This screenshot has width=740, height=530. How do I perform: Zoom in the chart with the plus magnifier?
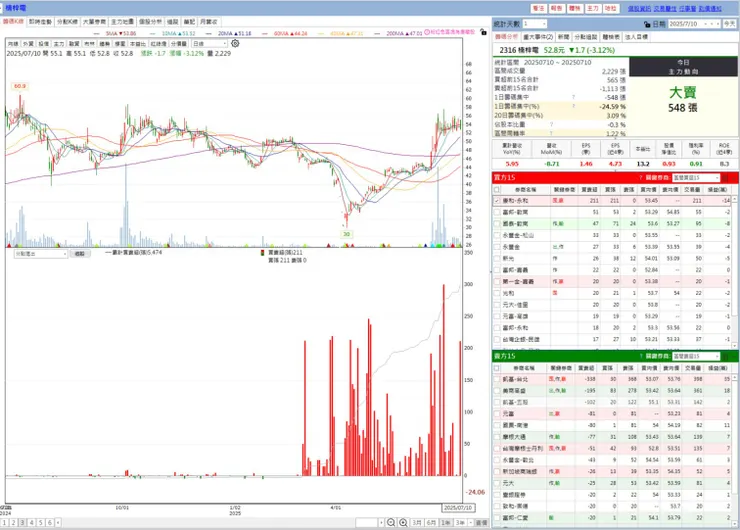(403, 522)
